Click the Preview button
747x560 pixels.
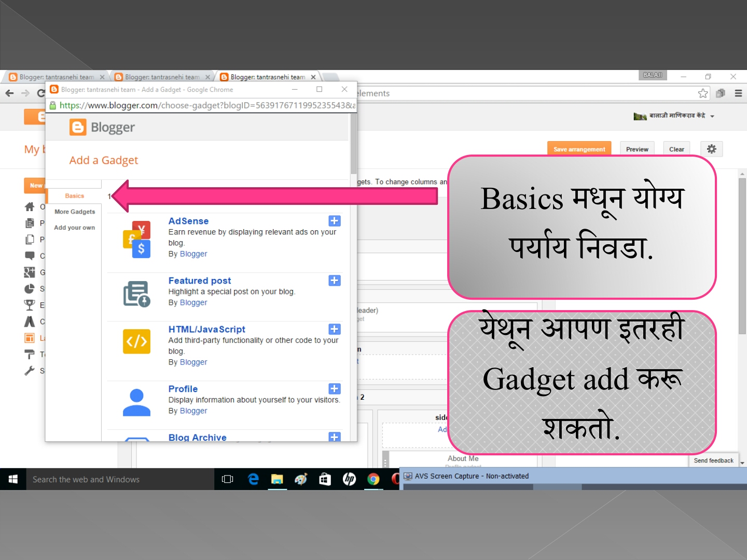point(637,149)
